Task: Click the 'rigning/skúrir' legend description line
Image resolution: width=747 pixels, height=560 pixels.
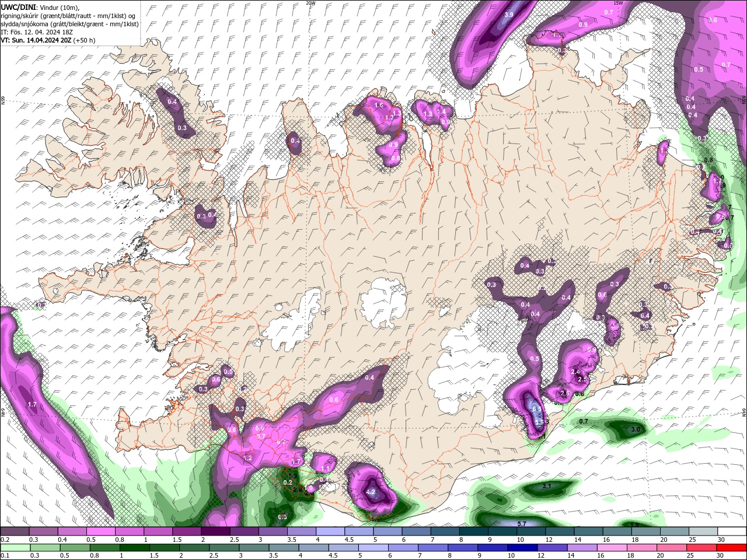Action: click(x=68, y=16)
